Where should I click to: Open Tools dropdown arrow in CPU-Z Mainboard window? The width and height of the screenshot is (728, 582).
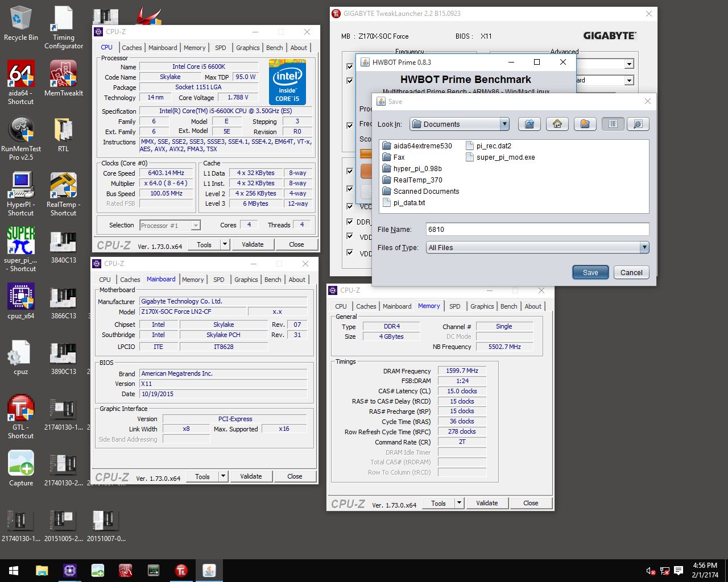223,476
